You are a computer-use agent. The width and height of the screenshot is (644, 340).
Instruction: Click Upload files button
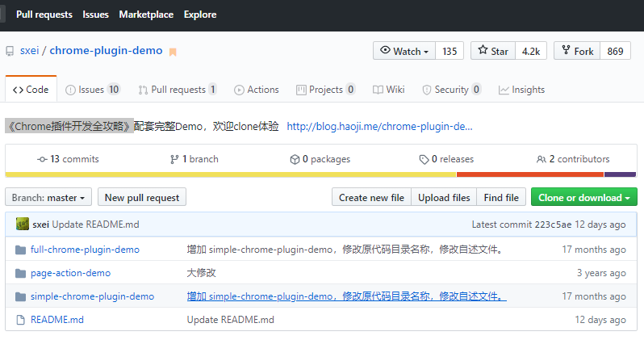tap(444, 197)
